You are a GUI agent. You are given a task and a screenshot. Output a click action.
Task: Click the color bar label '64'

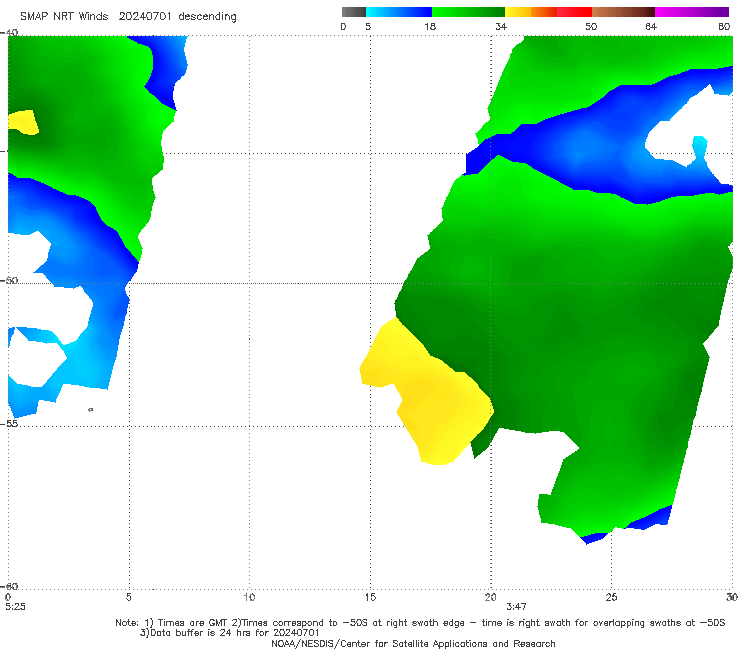651,27
